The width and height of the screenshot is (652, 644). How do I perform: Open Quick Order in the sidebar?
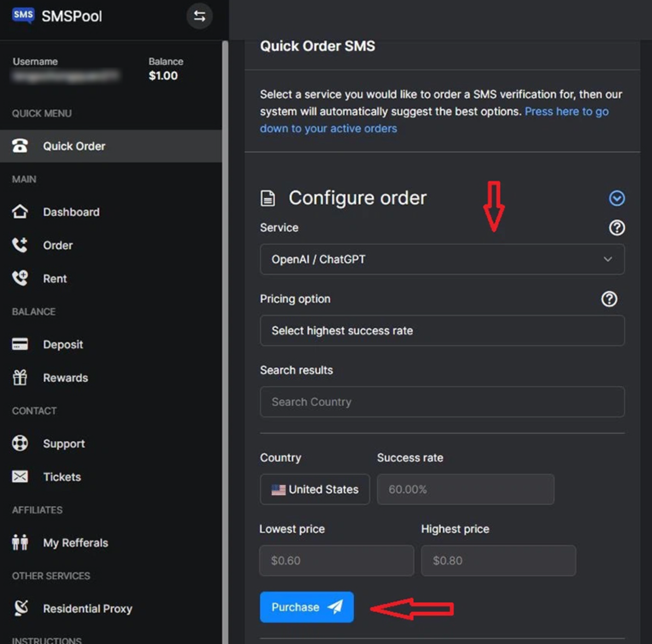pyautogui.click(x=111, y=146)
